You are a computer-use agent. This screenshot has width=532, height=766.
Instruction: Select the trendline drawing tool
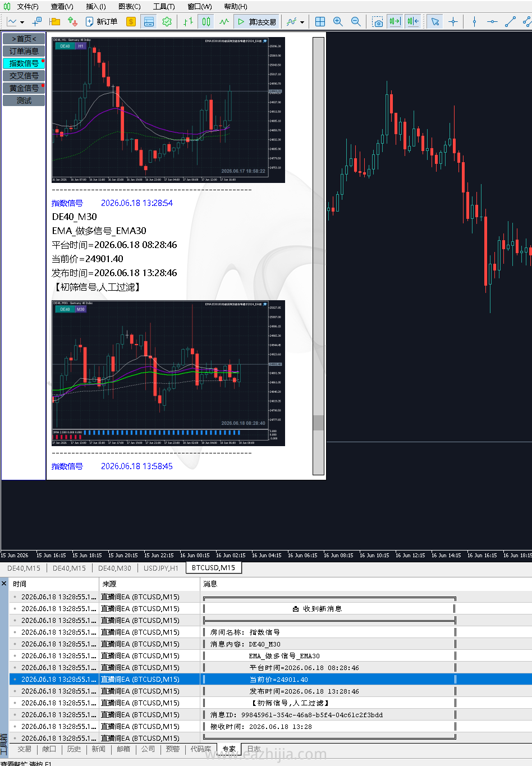[x=510, y=21]
